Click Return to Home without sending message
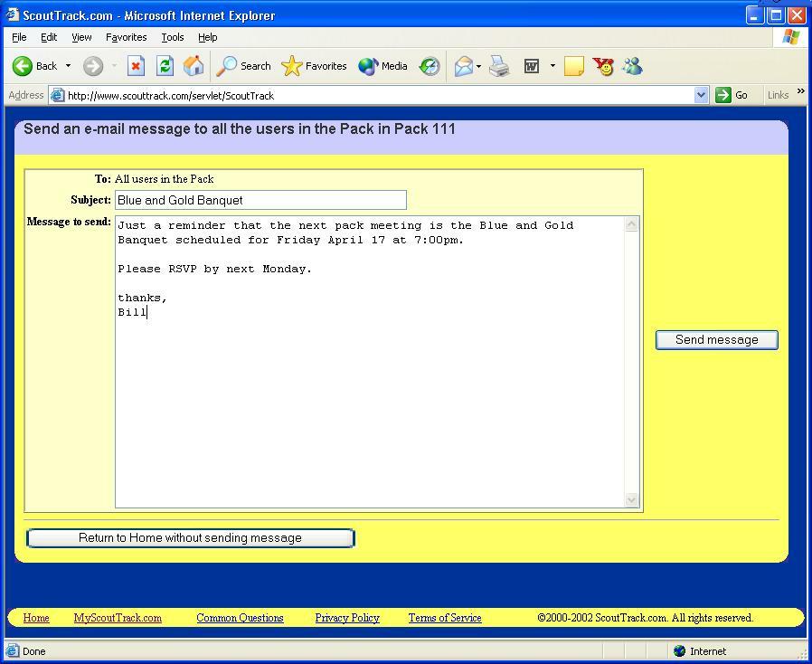 [191, 537]
